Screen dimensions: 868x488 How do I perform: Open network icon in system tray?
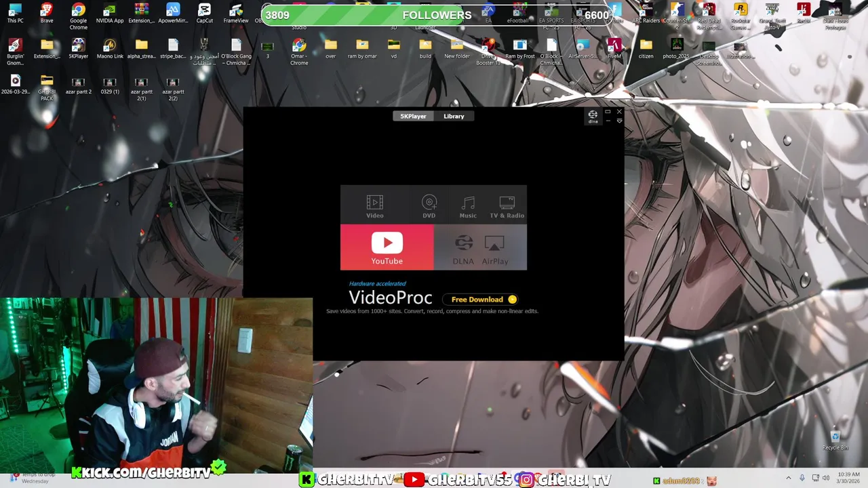coord(815,478)
